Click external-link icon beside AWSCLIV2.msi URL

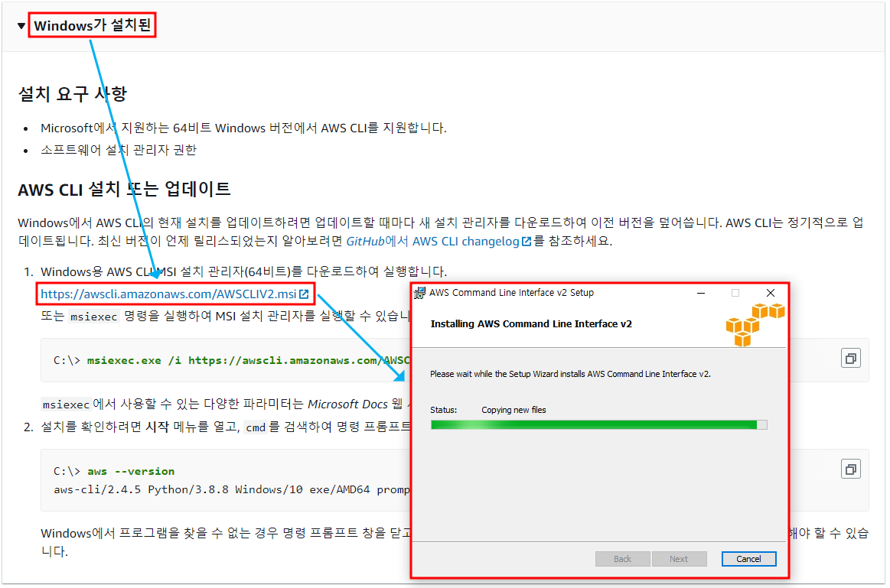pos(304,294)
